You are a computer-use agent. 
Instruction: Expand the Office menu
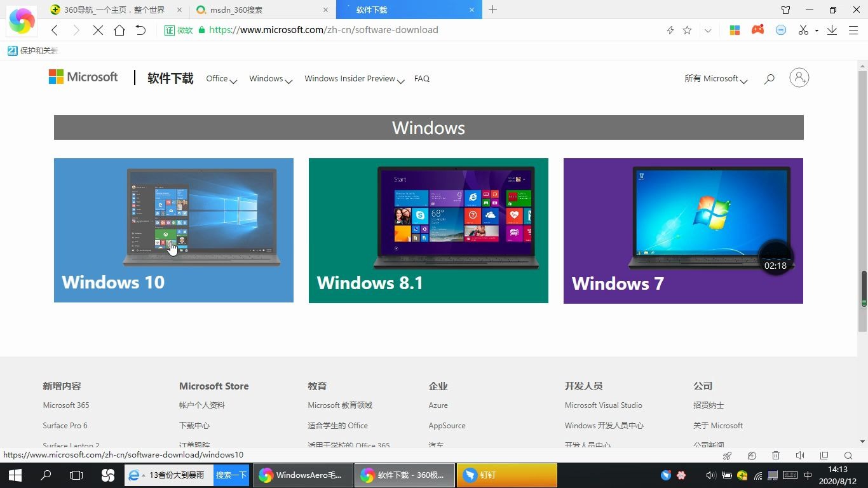221,79
